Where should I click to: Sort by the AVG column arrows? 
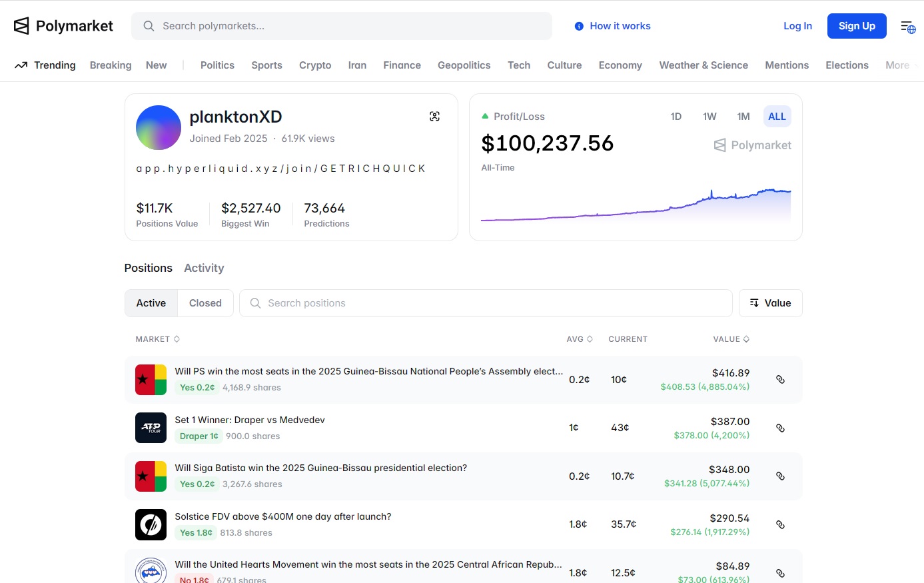click(x=590, y=339)
